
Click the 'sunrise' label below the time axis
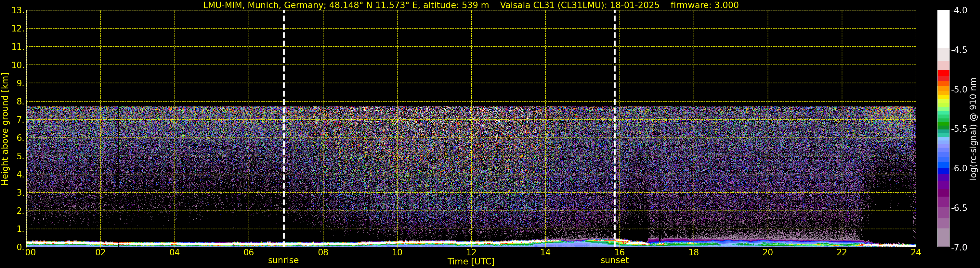[x=283, y=261]
